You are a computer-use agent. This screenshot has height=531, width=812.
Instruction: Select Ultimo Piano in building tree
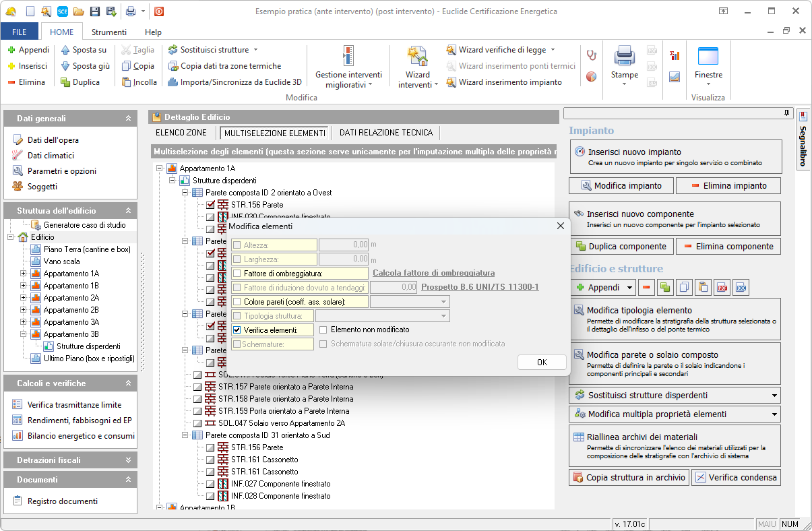[88, 358]
